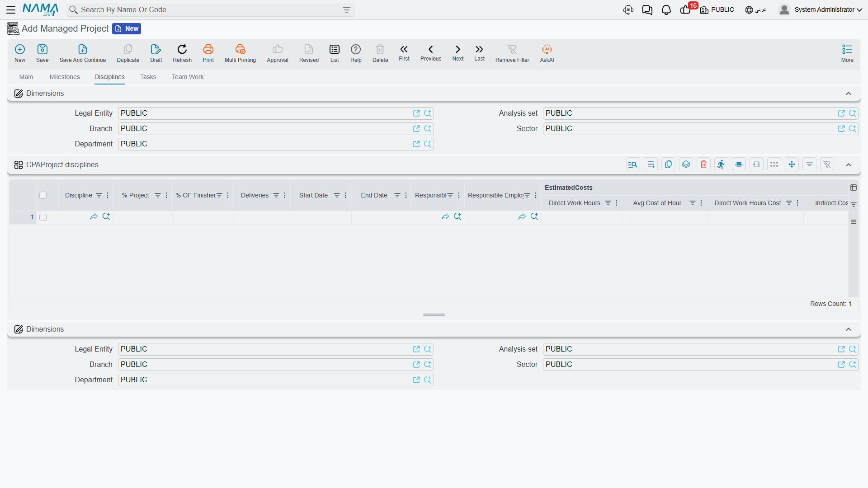Image resolution: width=868 pixels, height=488 pixels.
Task: Toggle the select-all rows checkbox
Action: click(43, 195)
